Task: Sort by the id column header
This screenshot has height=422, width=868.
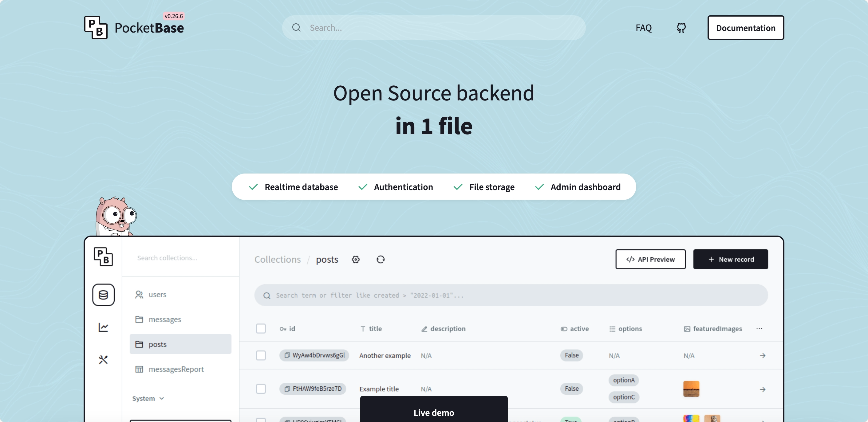Action: pyautogui.click(x=287, y=328)
